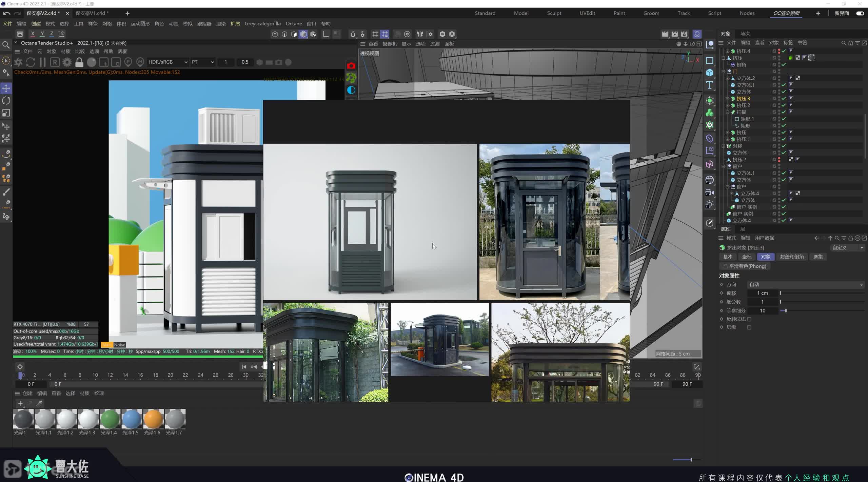Screen dimensions: 868x482
Task: Click the Octane pause render icon
Action: point(42,62)
